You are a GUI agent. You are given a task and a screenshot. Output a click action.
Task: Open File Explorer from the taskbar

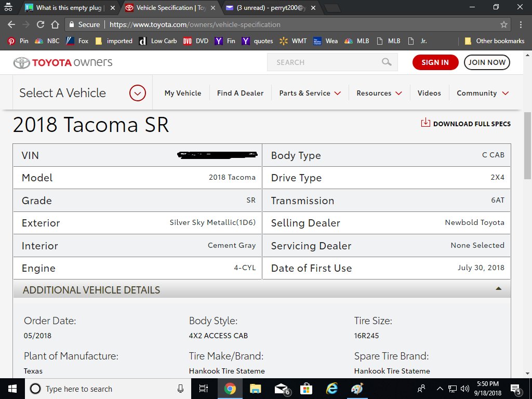point(255,389)
